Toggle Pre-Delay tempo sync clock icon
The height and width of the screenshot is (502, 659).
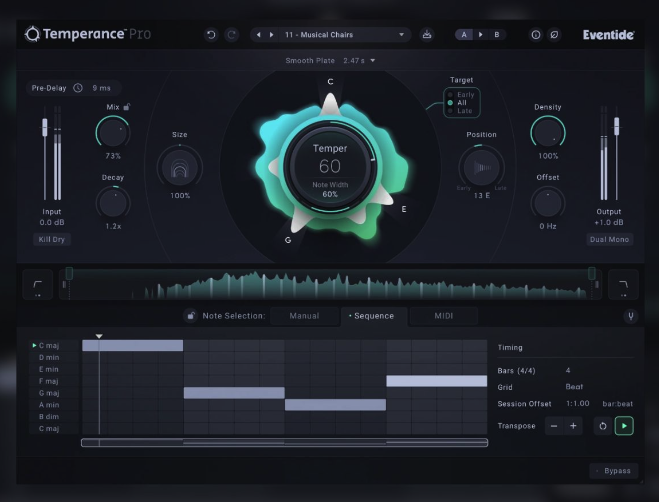coord(78,88)
